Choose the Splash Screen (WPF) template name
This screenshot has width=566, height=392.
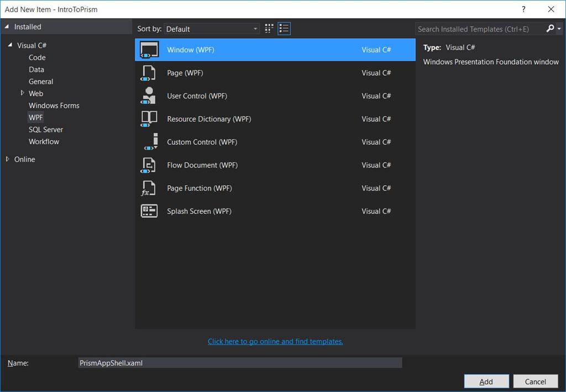(x=199, y=212)
